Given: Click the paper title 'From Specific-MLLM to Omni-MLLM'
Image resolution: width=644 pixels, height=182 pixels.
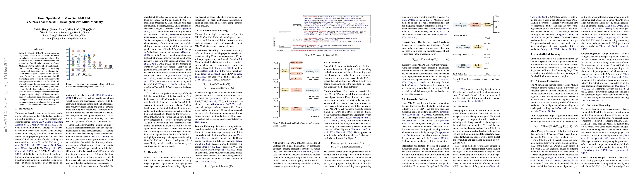Looking at the screenshot, I should [x=64, y=18].
